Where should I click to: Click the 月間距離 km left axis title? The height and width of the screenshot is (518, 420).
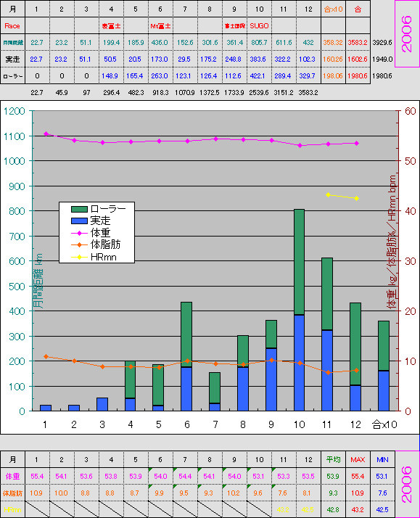[x=38, y=281]
